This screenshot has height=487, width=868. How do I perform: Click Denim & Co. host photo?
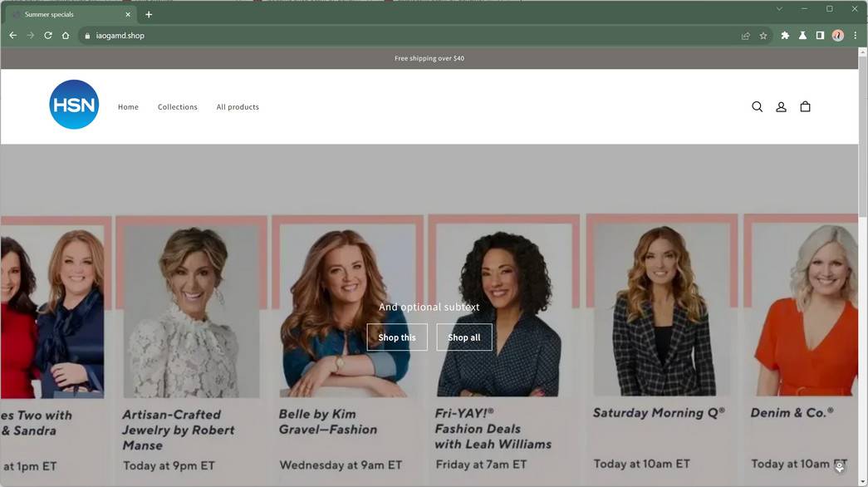point(805,309)
